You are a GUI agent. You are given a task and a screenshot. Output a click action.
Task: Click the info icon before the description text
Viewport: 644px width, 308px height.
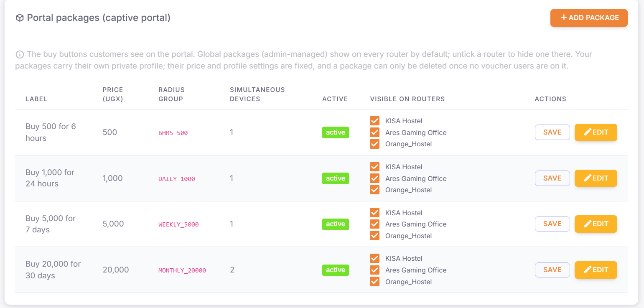click(x=20, y=54)
